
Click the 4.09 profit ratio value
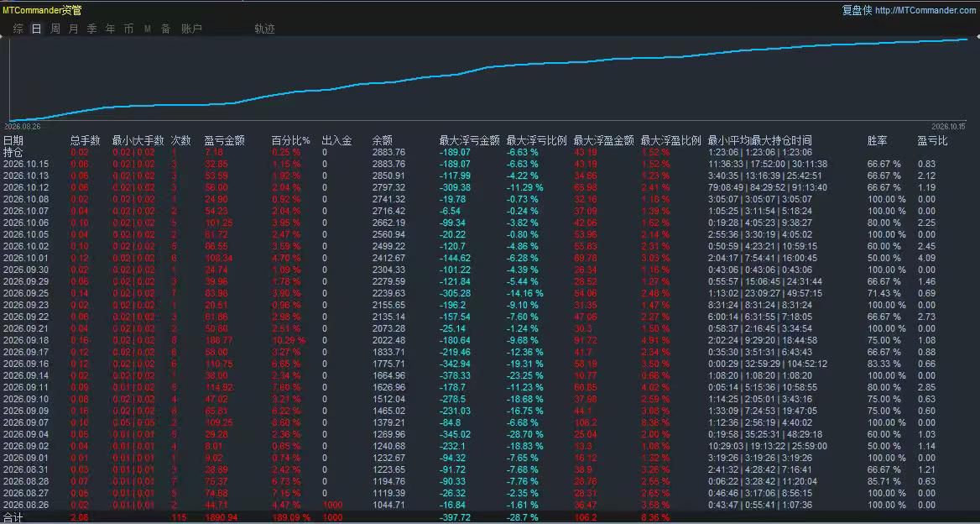927,258
